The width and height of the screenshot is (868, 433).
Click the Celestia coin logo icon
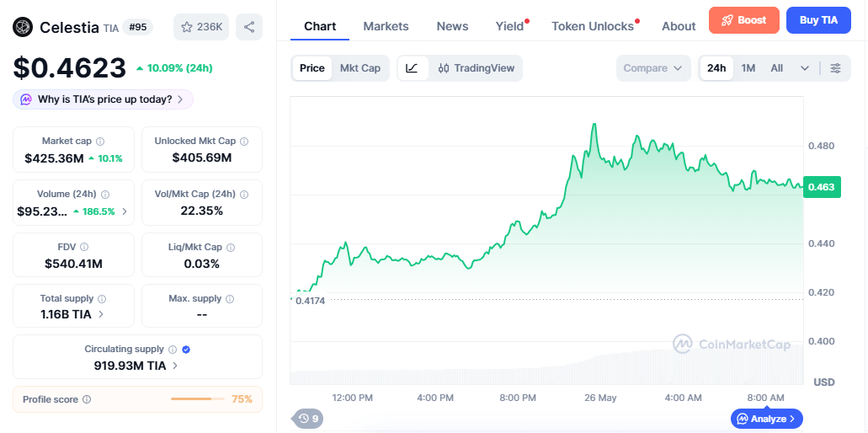23,27
